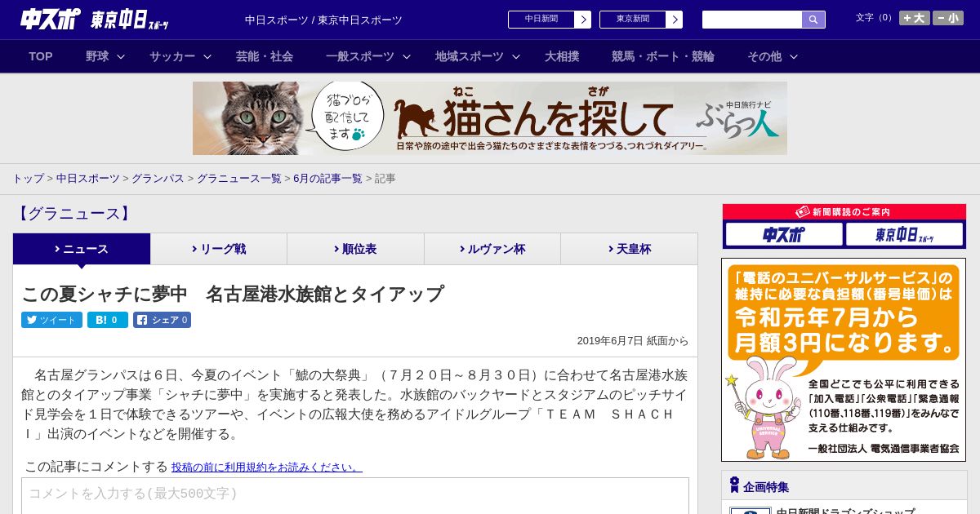Image resolution: width=980 pixels, height=514 pixels.
Task: Open the ユニバーサルサービス rabbit ad
Action: (844, 360)
